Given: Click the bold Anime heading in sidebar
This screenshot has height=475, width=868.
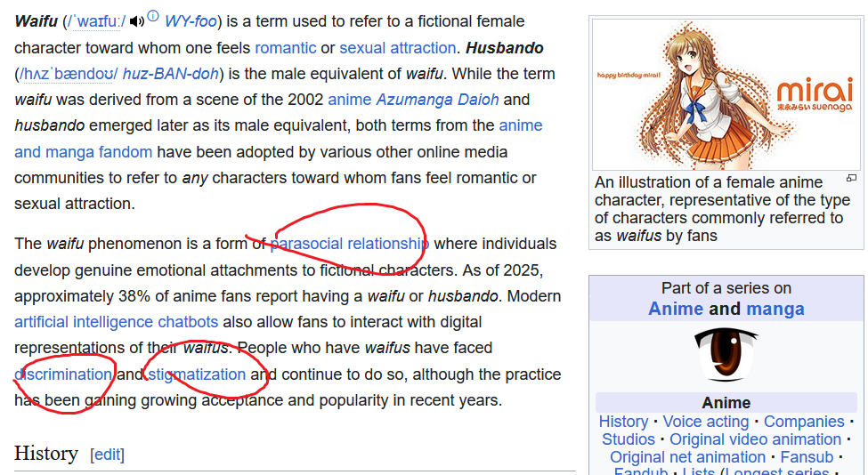Looking at the screenshot, I should [726, 403].
